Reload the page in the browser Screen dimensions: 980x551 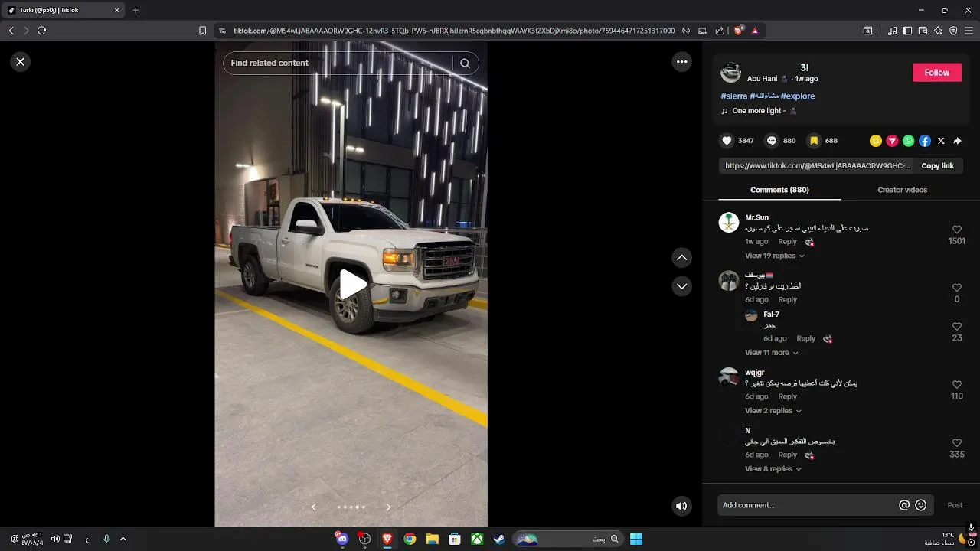41,31
